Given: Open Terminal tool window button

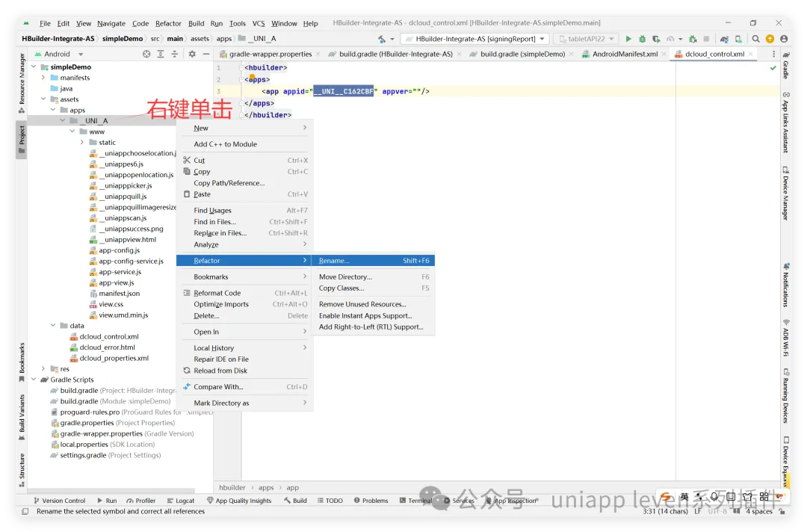Looking at the screenshot, I should (416, 501).
